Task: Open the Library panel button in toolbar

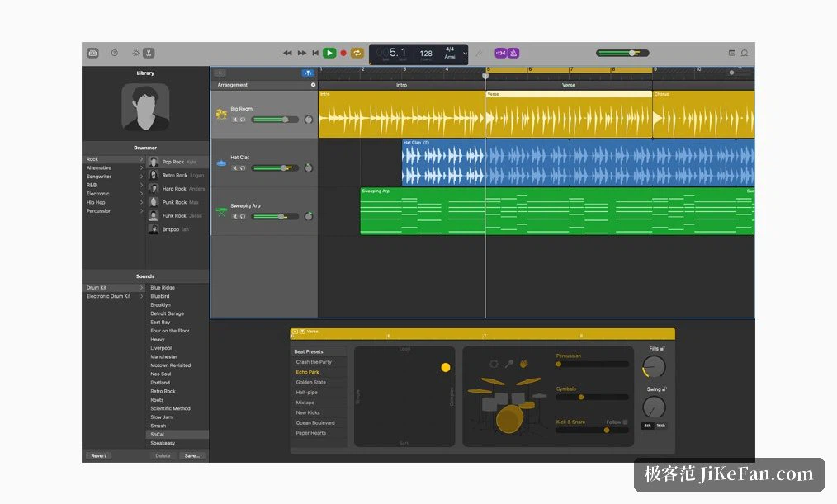Action: pyautogui.click(x=93, y=53)
